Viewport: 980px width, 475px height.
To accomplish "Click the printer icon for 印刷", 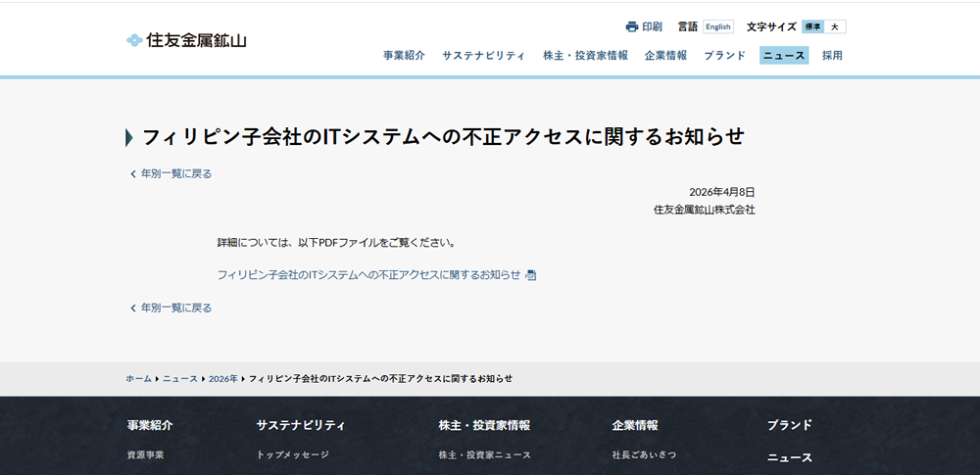I will coord(632,26).
